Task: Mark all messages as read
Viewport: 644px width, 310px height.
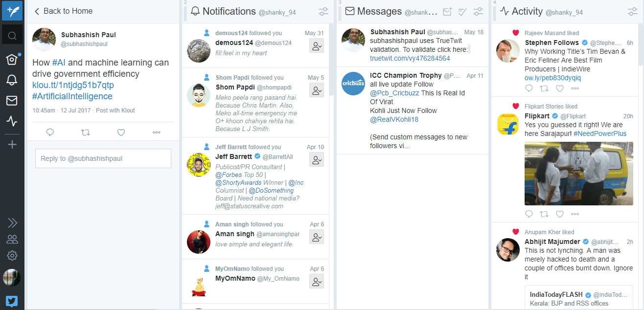Action: 462,11
